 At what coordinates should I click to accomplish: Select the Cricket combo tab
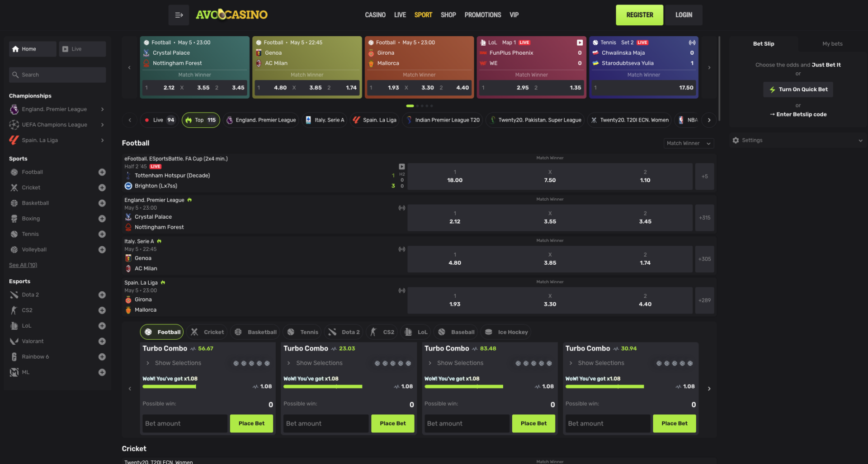[x=208, y=332]
